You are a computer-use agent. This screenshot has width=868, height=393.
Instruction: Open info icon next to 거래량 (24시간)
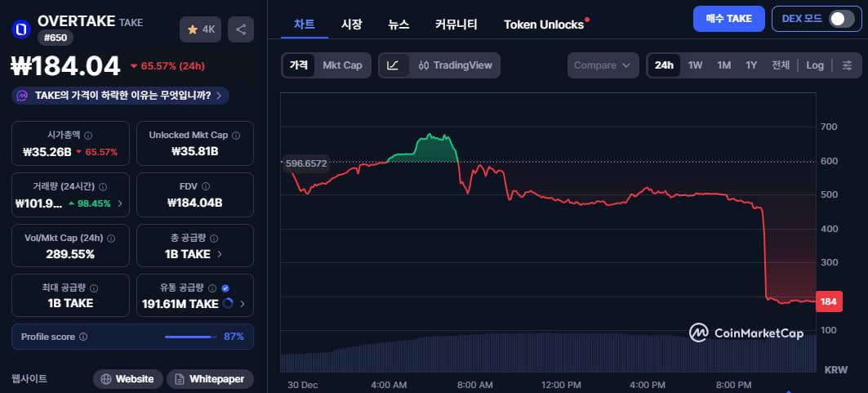coord(103,187)
